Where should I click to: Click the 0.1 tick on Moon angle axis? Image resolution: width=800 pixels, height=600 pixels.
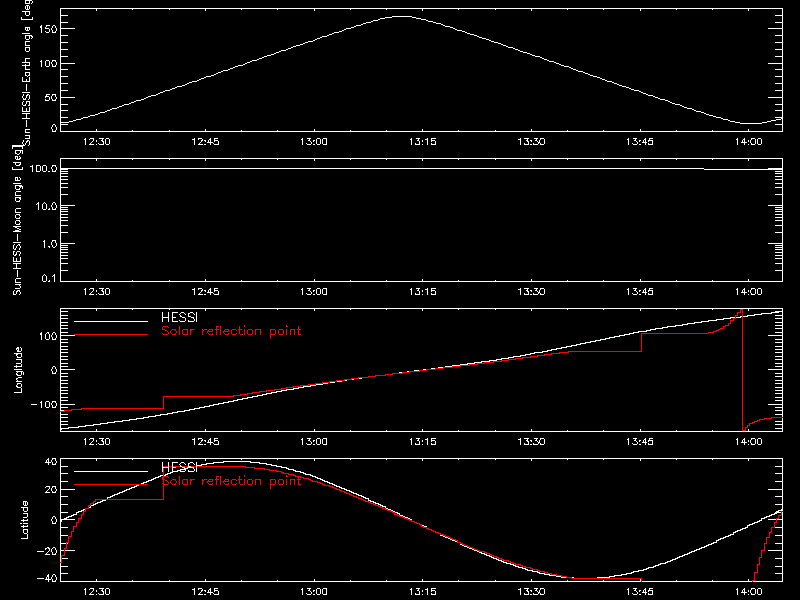pyautogui.click(x=49, y=278)
